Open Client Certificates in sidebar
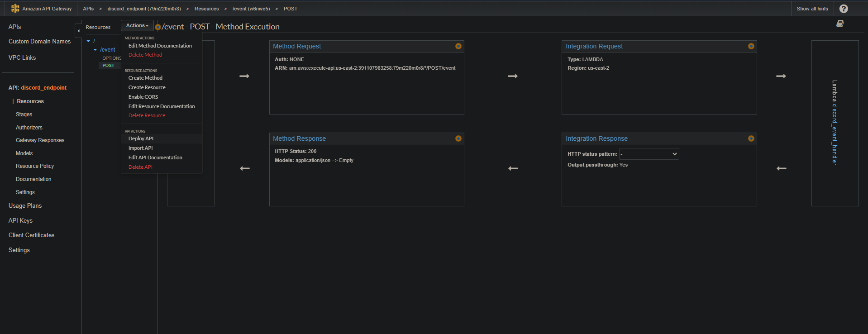Viewport: 868px width, 334px height. click(31, 235)
